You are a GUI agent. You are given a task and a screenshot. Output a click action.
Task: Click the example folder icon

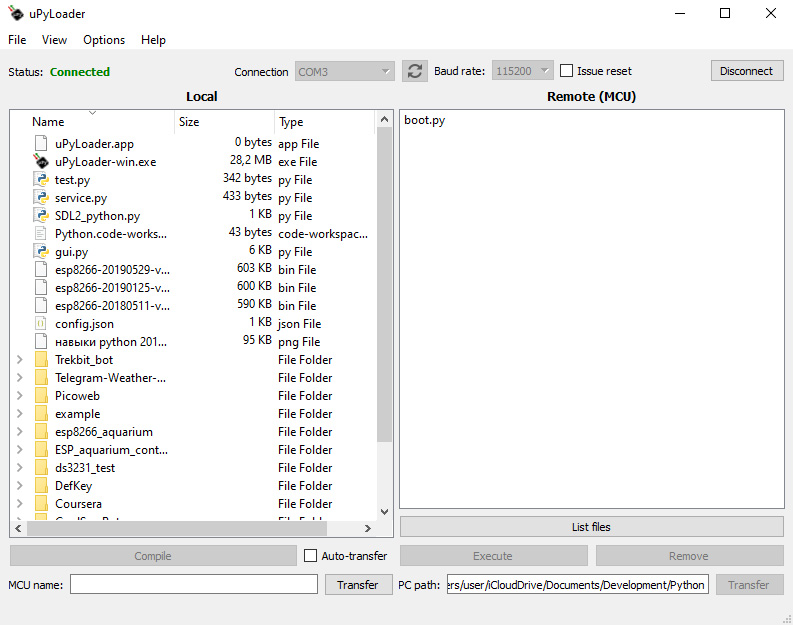click(x=41, y=414)
